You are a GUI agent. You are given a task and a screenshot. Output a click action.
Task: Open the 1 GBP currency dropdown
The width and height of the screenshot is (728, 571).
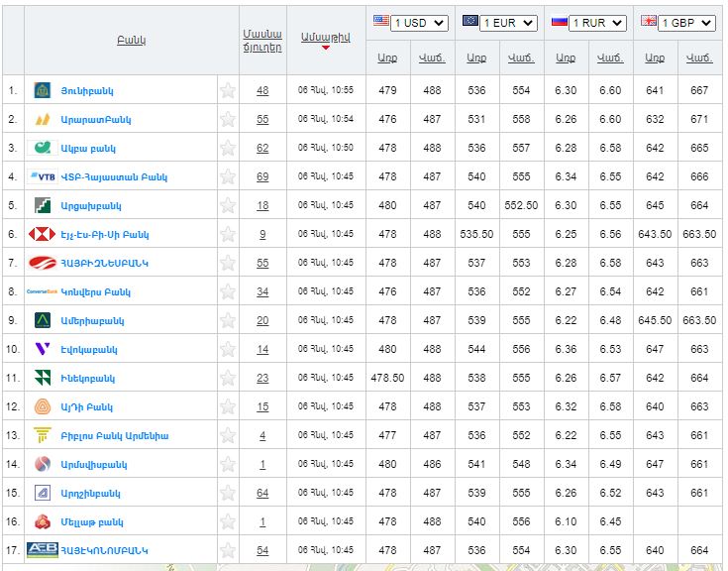pos(686,23)
